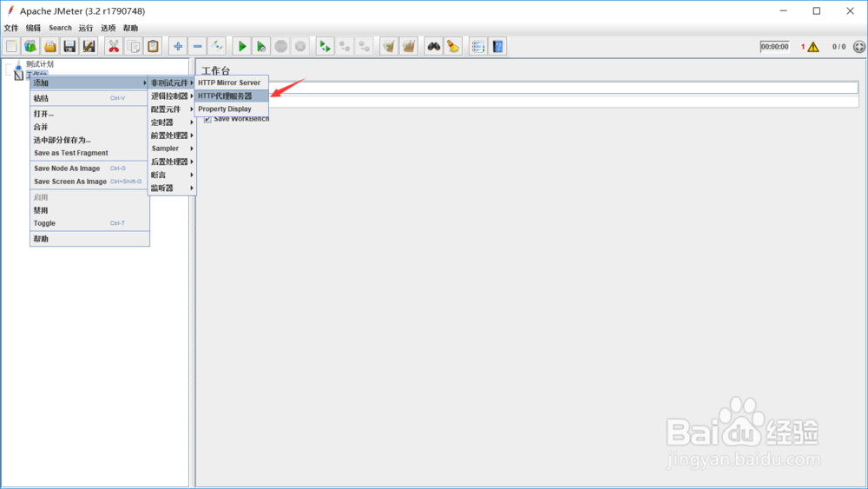Click the Start without pauses icon
The width and height of the screenshot is (868, 489).
click(x=260, y=47)
